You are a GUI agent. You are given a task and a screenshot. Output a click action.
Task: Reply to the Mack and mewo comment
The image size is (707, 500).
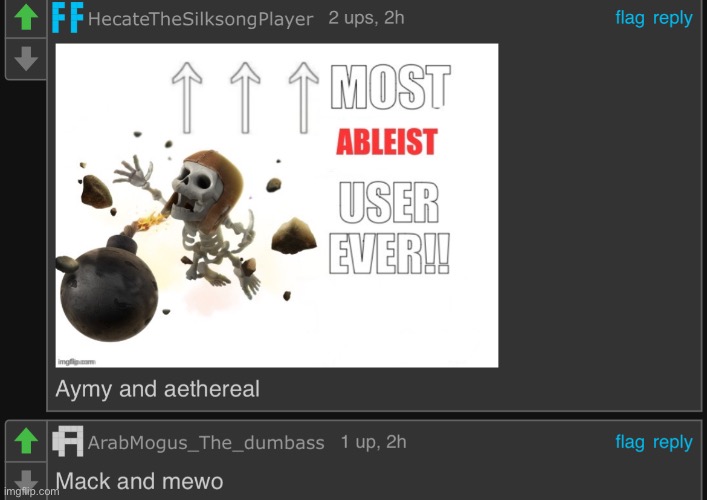click(673, 443)
